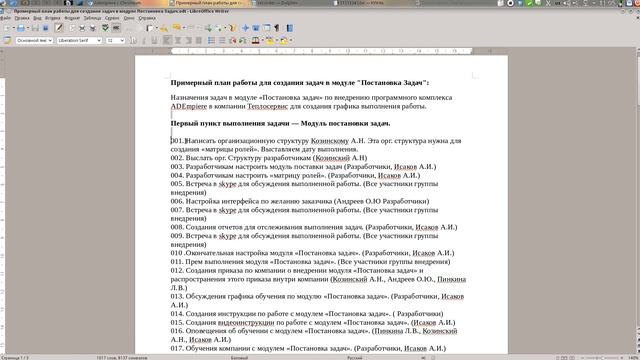640x360 pixels.
Task: Toggle AutoSpellcheck ABC icon
Action: coord(116,28)
